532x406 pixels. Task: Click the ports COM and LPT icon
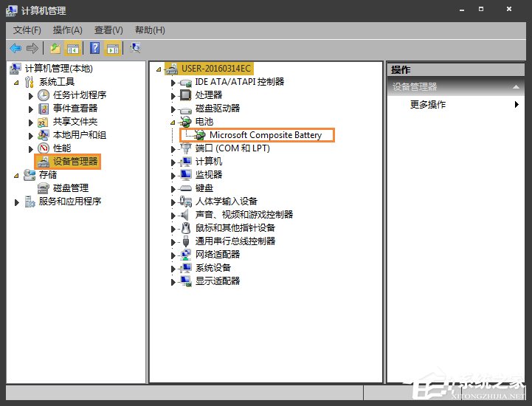(x=186, y=148)
